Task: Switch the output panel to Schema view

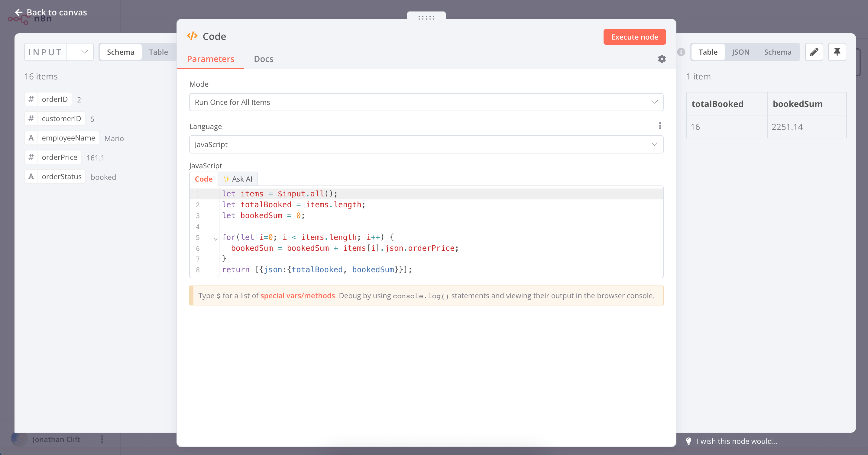Action: 778,52
